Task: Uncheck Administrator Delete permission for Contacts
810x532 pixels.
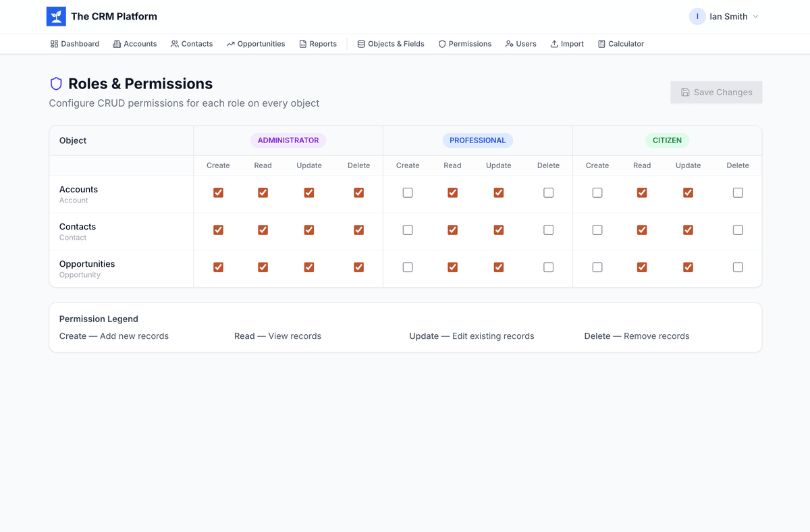Action: 358,230
